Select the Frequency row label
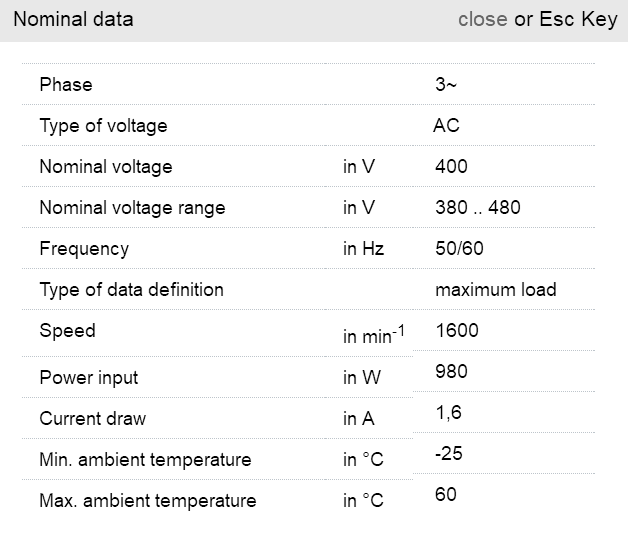 tap(84, 249)
